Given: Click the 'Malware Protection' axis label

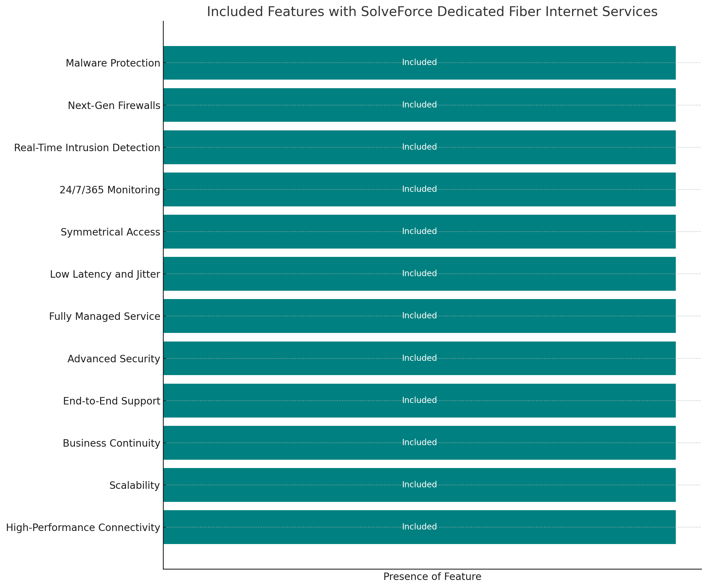Looking at the screenshot, I should 113,63.
